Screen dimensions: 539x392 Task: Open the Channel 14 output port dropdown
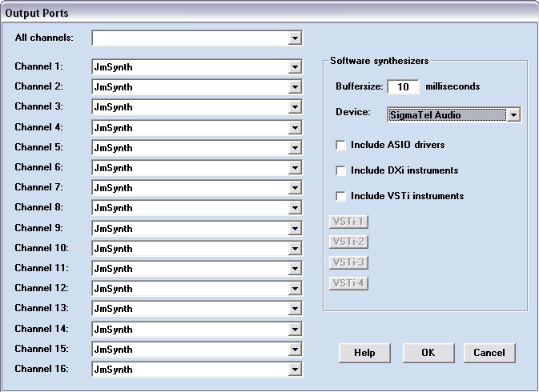click(x=197, y=329)
